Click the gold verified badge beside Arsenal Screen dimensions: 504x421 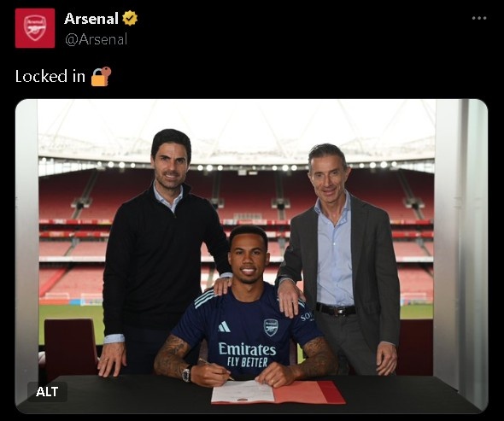[130, 18]
